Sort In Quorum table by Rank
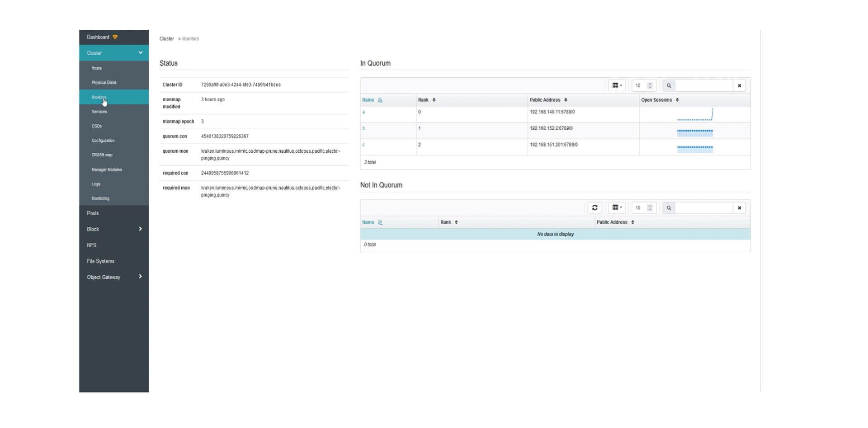Image resolution: width=868 pixels, height=428 pixels. click(x=427, y=100)
